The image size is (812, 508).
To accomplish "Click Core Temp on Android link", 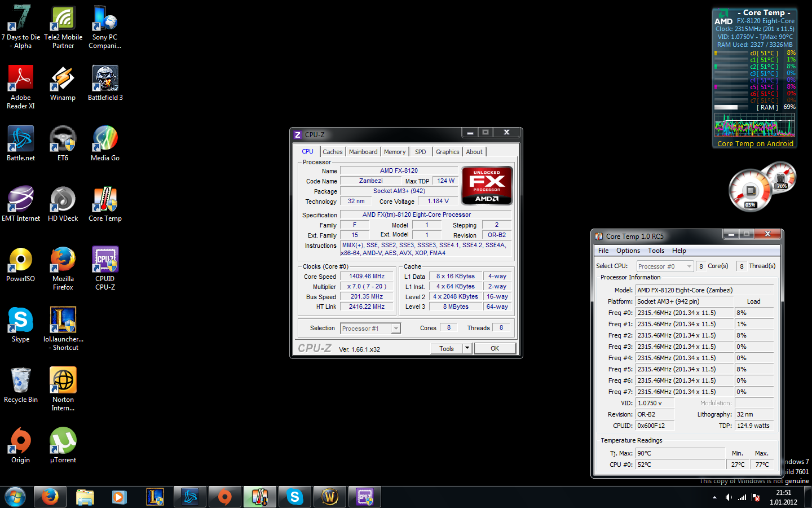I will 755,143.
